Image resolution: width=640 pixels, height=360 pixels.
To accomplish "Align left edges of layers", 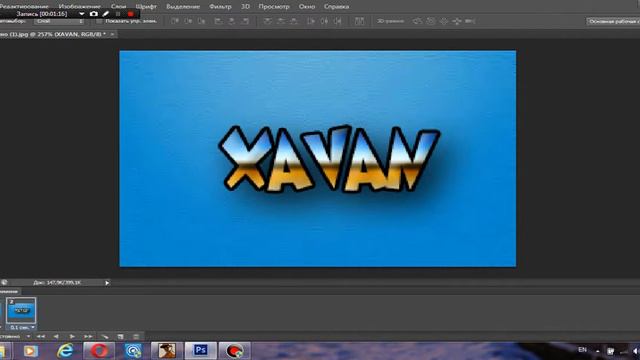I will pos(218,21).
